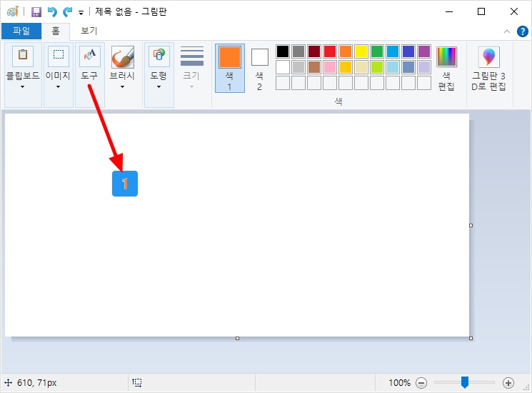Select the 브러시 brush tool icon
532x393 pixels.
(123, 56)
